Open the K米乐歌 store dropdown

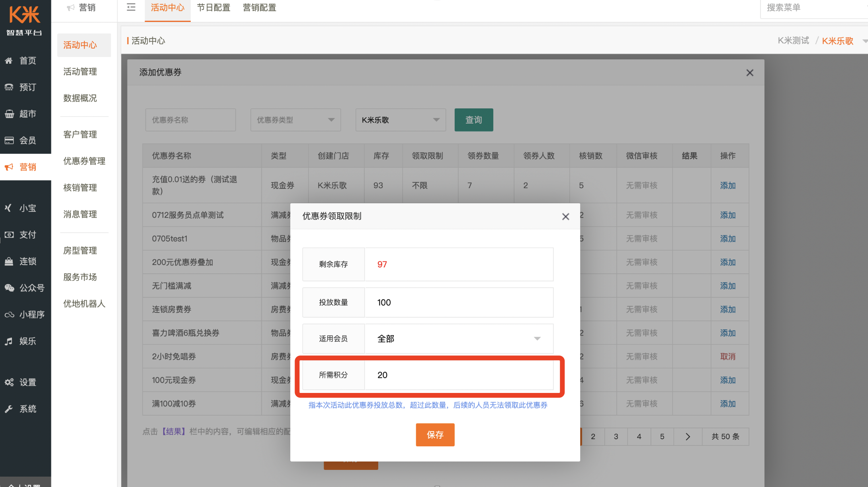[x=401, y=120]
